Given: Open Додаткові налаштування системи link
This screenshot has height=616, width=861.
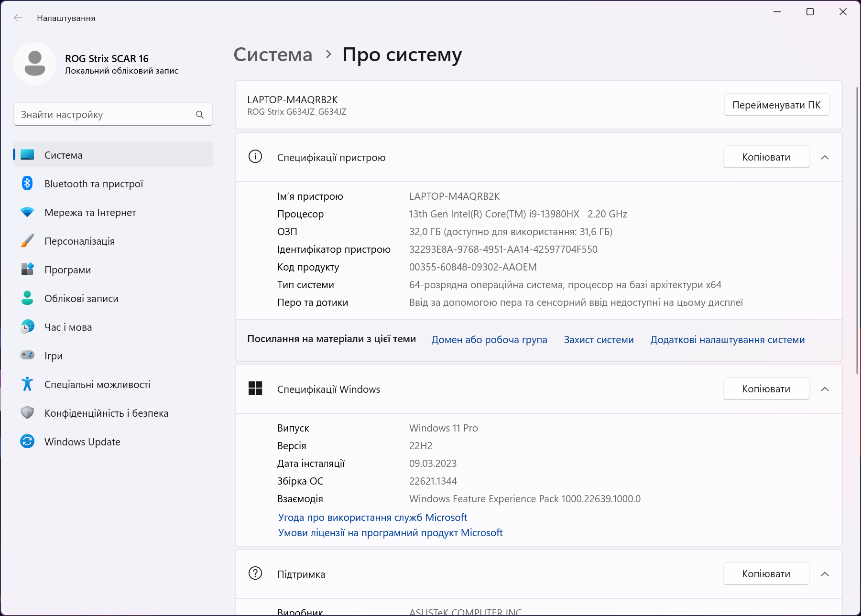Looking at the screenshot, I should pos(727,340).
